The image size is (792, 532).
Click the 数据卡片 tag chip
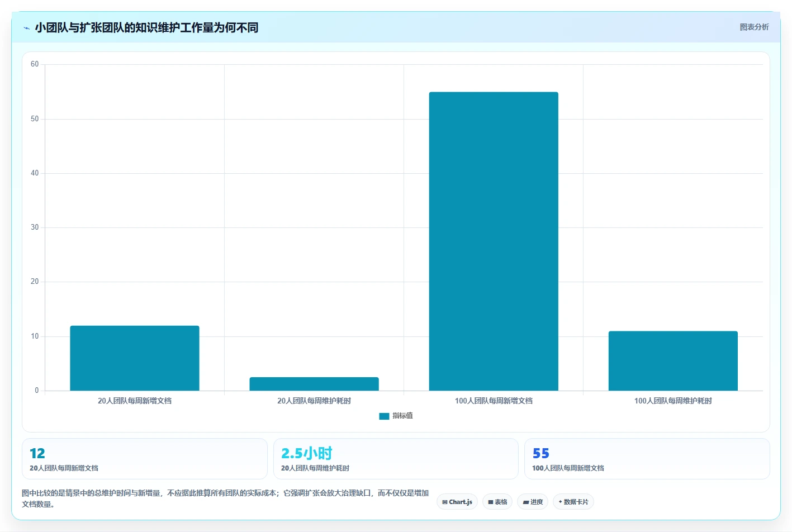coord(573,502)
